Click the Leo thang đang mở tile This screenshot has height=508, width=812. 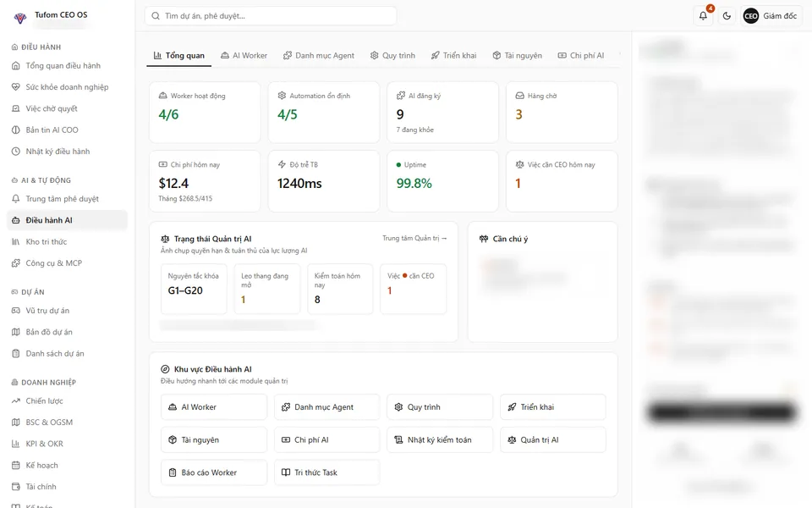click(x=267, y=290)
